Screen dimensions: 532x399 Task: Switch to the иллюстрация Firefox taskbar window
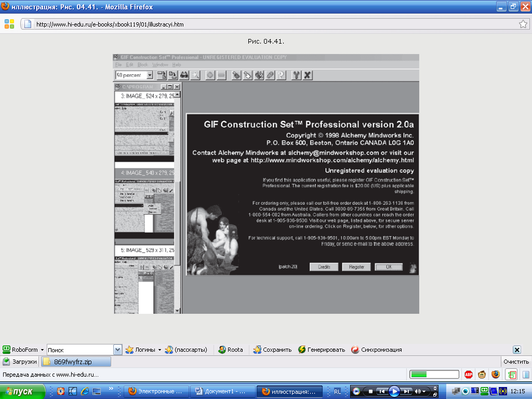(289, 391)
